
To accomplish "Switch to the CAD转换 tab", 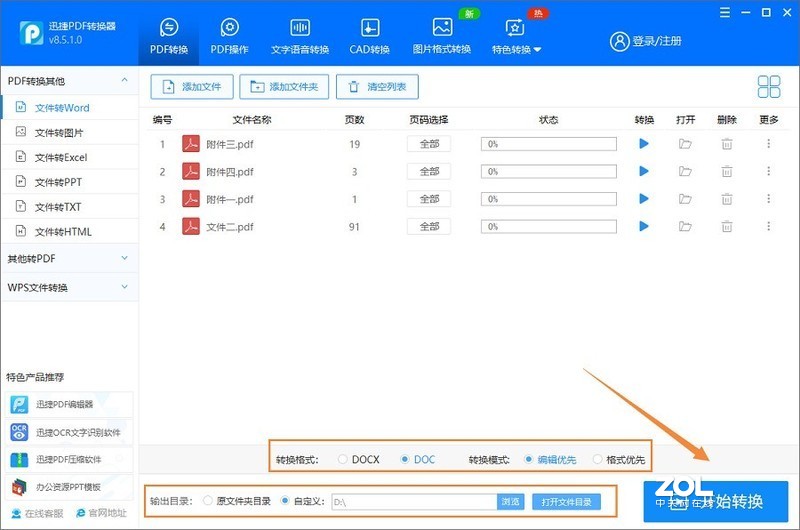I will click(x=369, y=36).
